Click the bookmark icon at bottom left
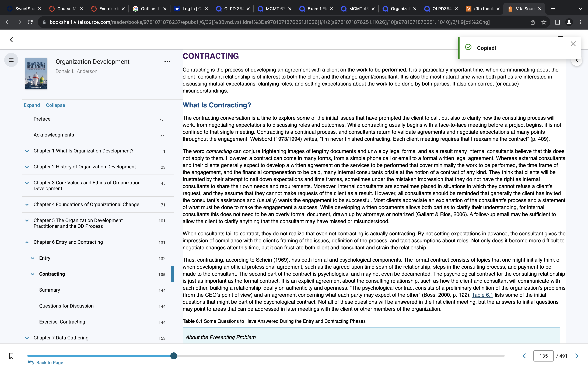The image size is (588, 368). coord(11,356)
